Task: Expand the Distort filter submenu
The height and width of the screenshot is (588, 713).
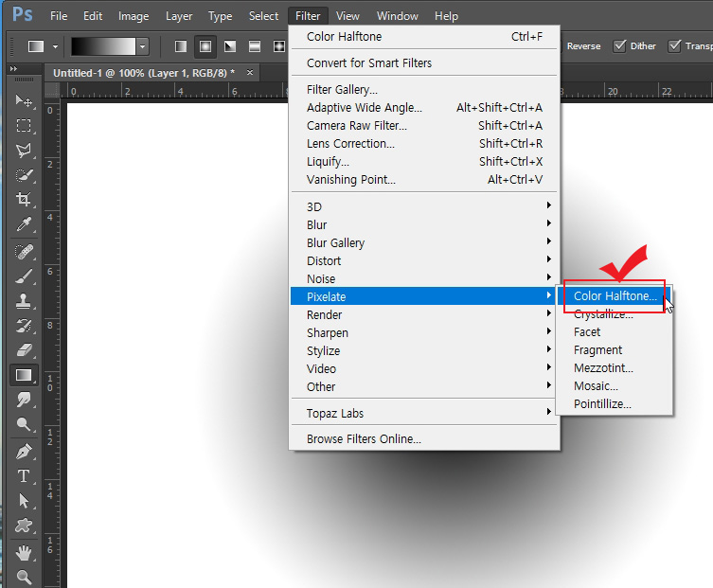Action: (425, 260)
